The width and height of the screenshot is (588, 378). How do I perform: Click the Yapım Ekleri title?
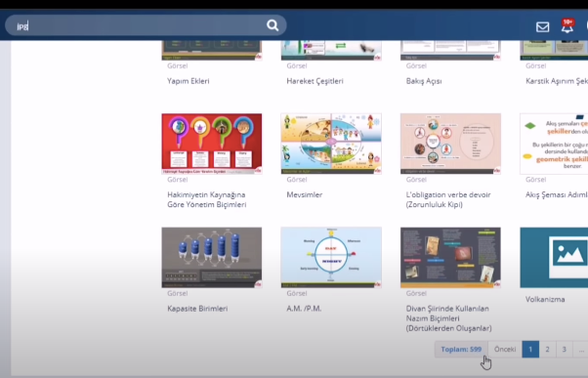coord(189,81)
